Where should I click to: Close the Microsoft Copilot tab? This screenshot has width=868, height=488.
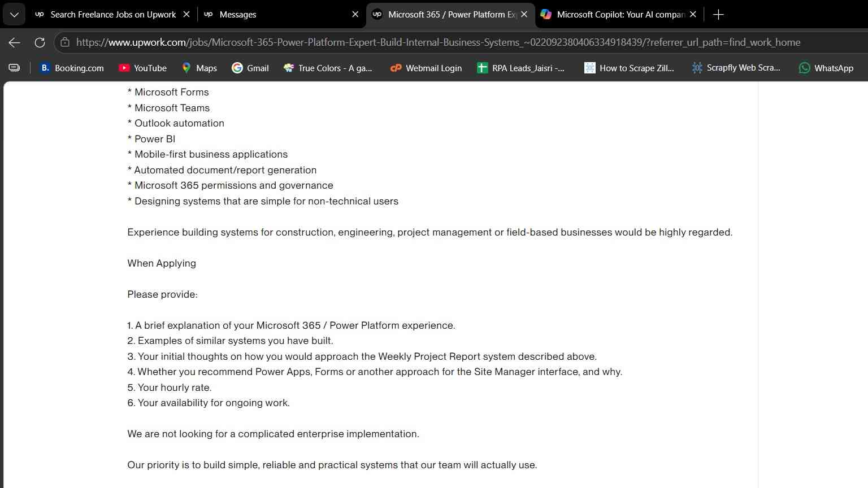point(693,15)
